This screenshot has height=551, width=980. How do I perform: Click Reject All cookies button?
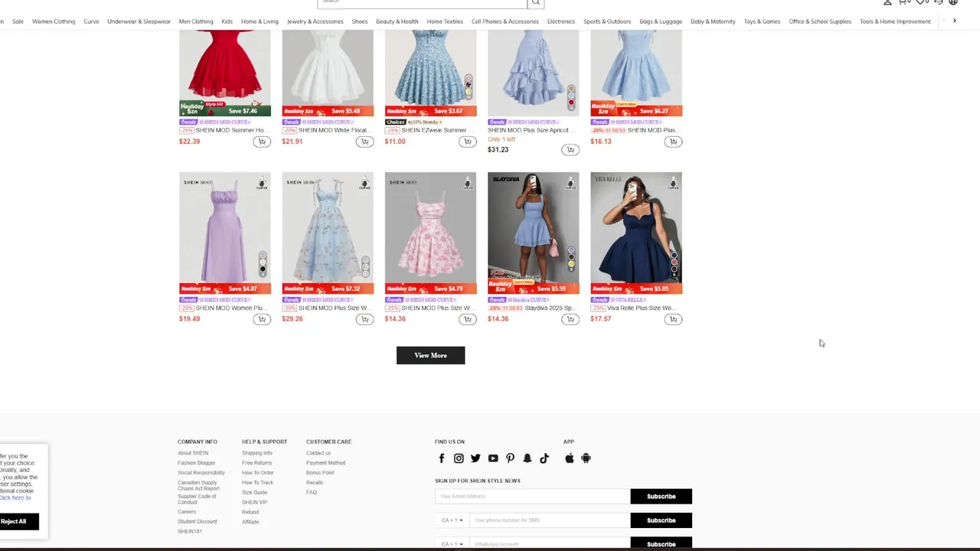point(14,521)
